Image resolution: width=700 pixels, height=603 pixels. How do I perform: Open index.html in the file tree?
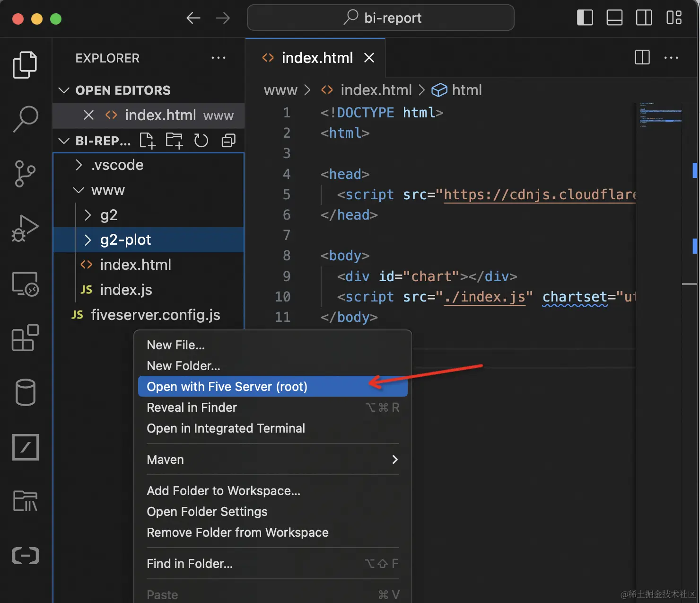149,265
